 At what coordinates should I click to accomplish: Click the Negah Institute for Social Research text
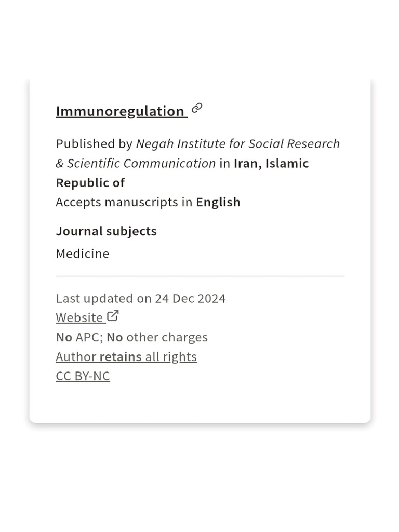238,143
